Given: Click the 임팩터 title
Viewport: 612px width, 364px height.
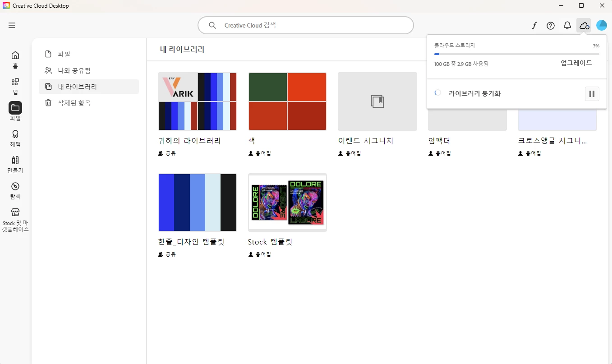Looking at the screenshot, I should click(439, 141).
